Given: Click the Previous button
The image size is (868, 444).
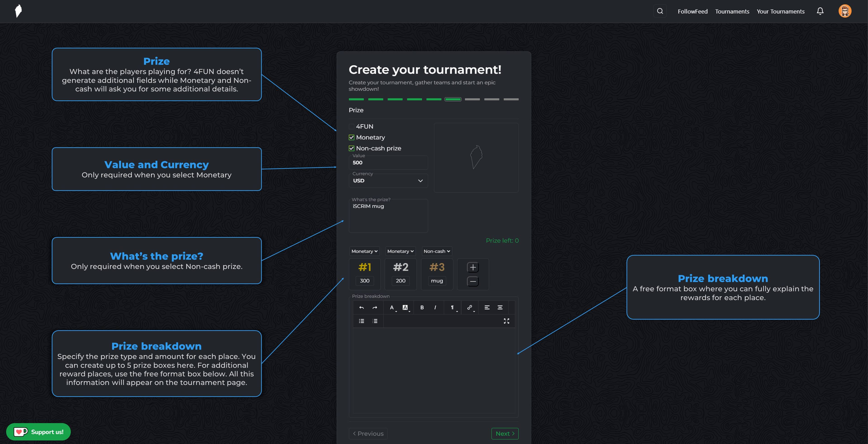Looking at the screenshot, I should click(368, 434).
